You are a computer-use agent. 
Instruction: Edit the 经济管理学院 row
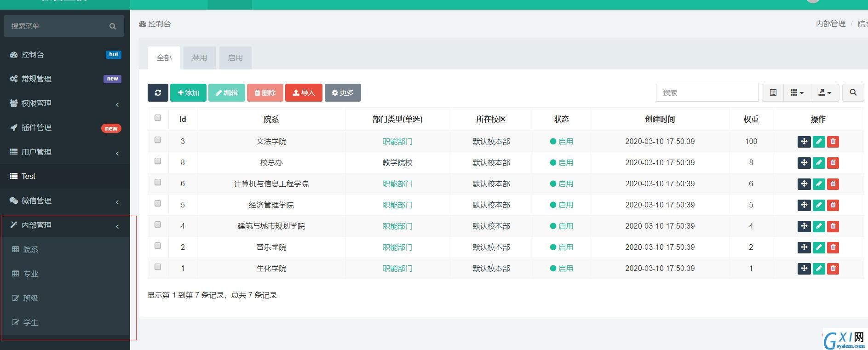coord(819,205)
